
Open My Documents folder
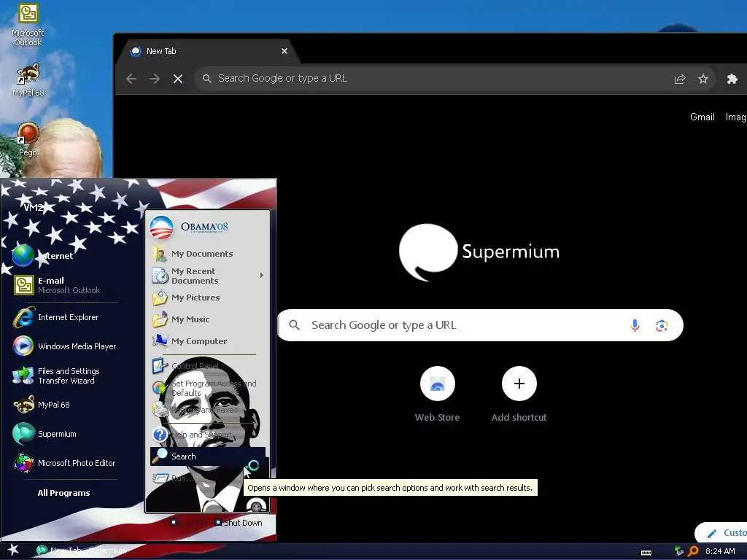193,254
